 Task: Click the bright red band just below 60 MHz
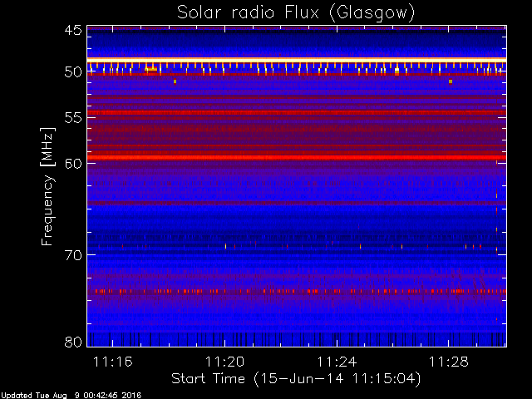point(297,158)
